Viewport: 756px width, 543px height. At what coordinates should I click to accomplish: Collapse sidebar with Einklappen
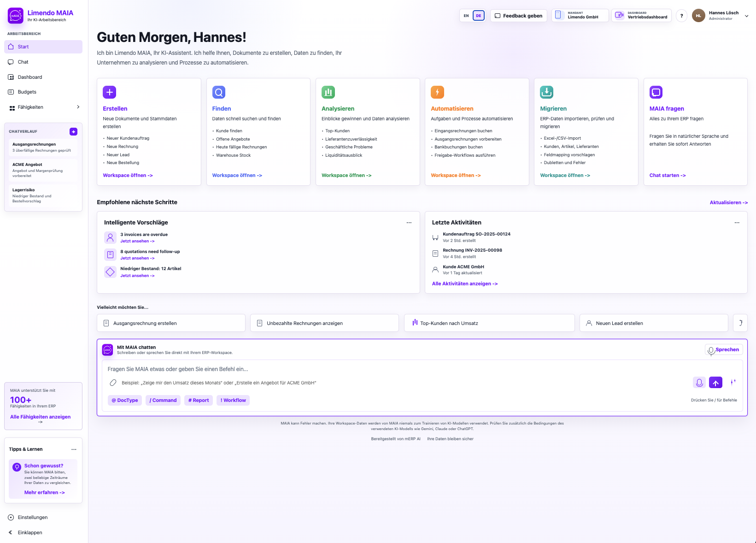pyautogui.click(x=43, y=532)
